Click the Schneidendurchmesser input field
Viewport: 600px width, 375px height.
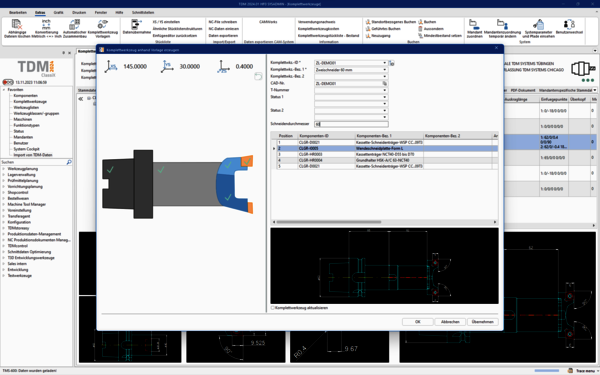(351, 124)
